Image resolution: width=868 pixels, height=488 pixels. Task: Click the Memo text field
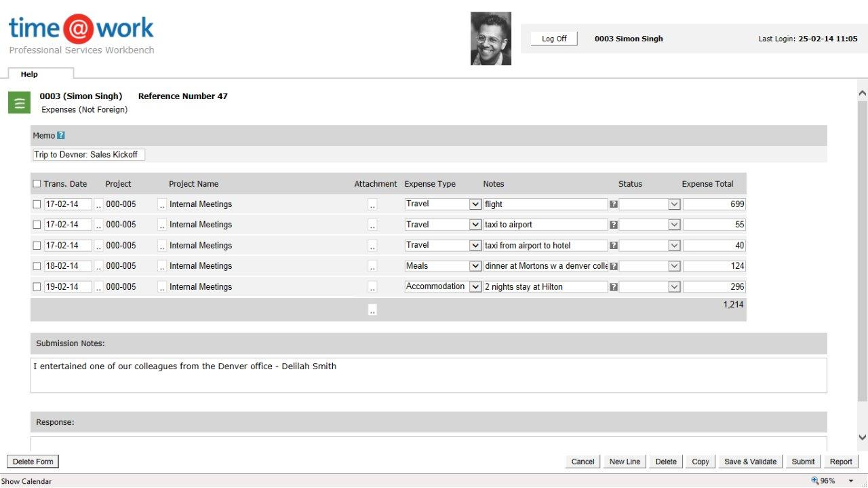point(89,155)
